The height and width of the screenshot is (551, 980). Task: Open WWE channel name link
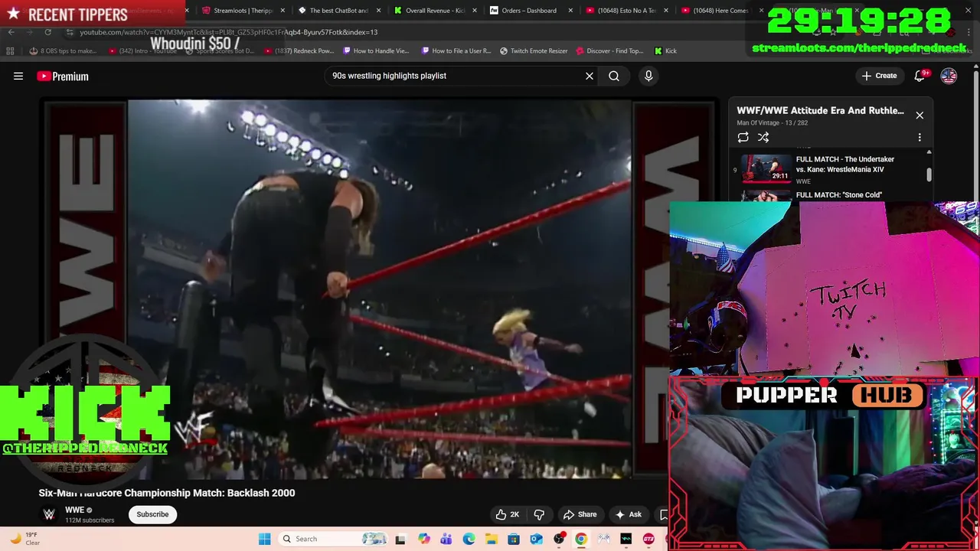[74, 510]
